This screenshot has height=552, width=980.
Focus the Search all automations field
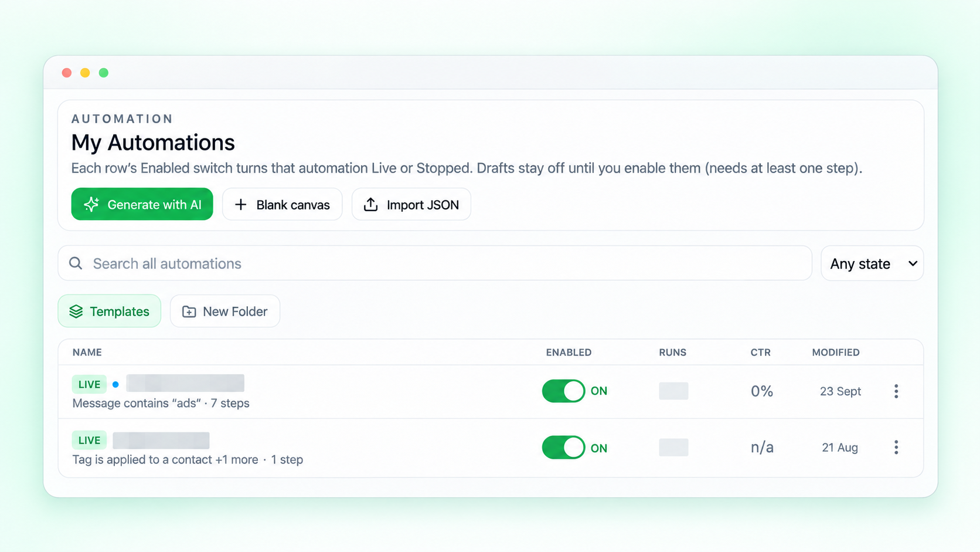tap(435, 263)
